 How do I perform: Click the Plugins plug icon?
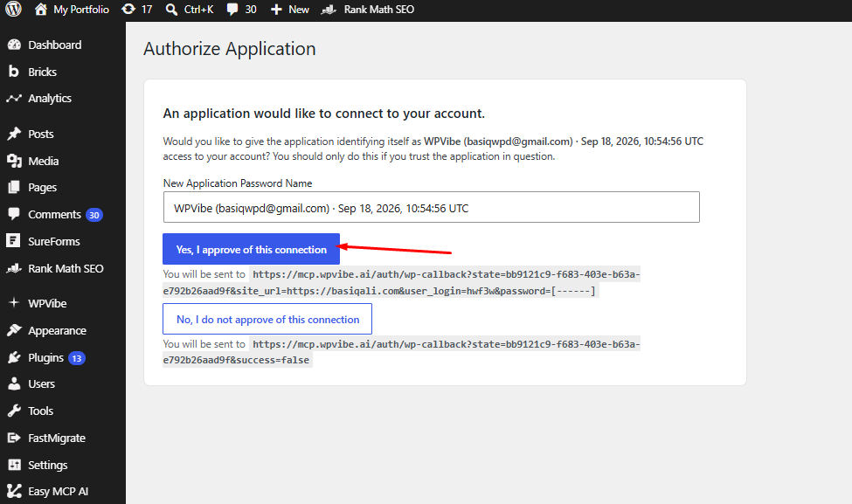(x=14, y=357)
